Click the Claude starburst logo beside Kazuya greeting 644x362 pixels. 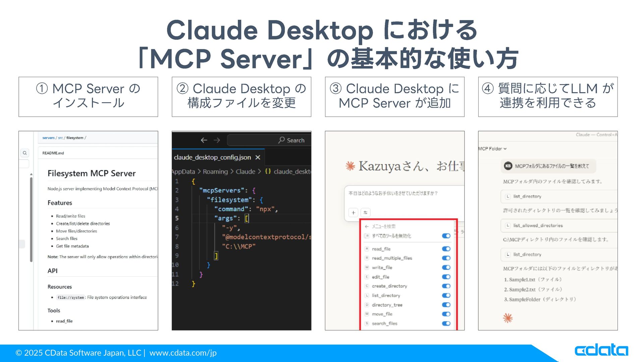point(350,166)
